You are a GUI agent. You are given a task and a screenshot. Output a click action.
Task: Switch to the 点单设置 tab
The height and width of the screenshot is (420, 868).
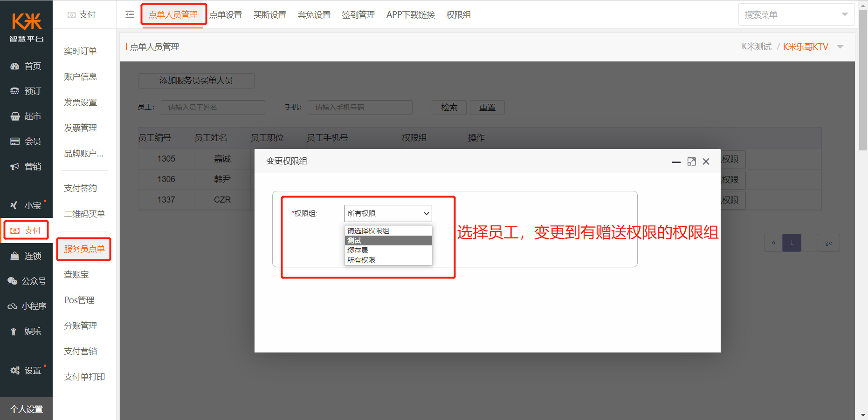pyautogui.click(x=226, y=15)
